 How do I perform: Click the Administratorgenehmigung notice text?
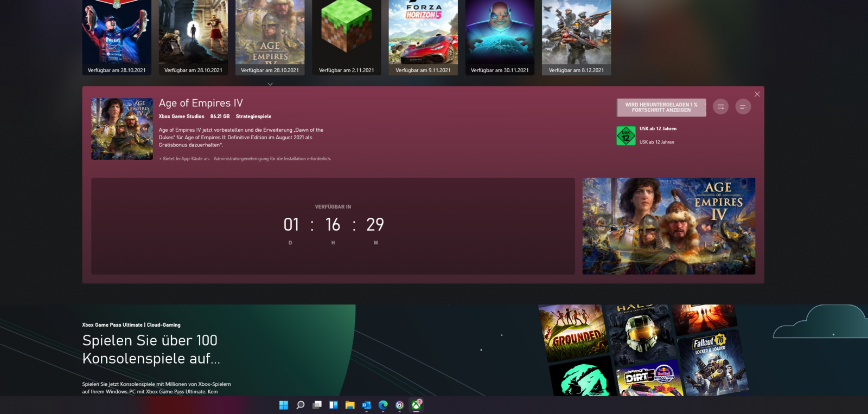coord(272,159)
